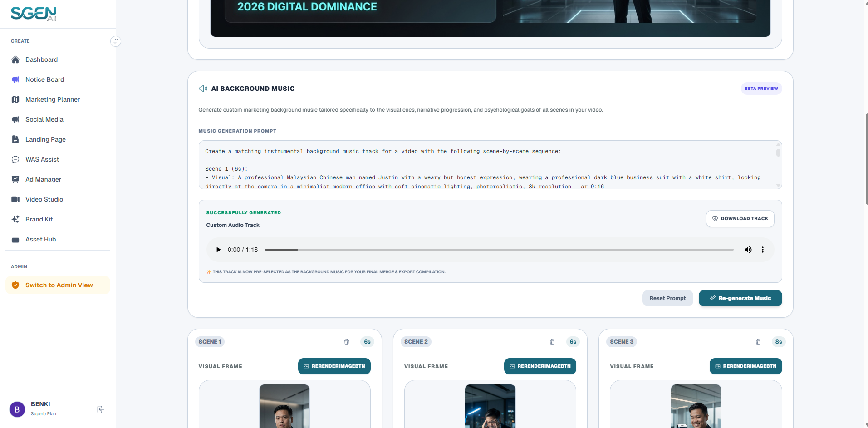Mute the custom audio track volume icon

(748, 250)
